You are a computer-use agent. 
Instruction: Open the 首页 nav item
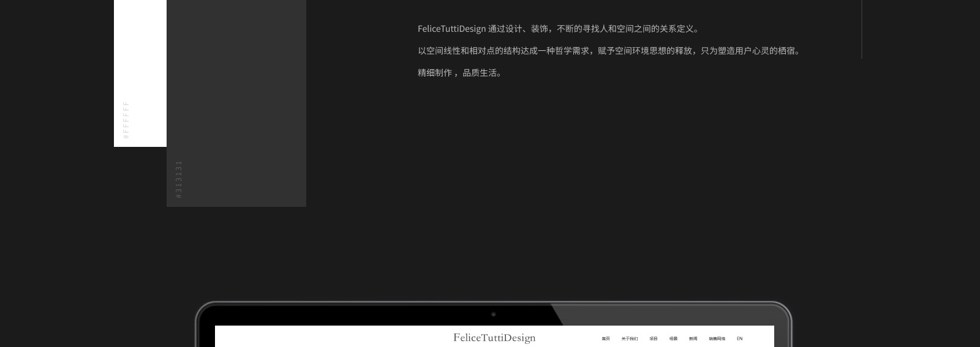[x=606, y=338]
